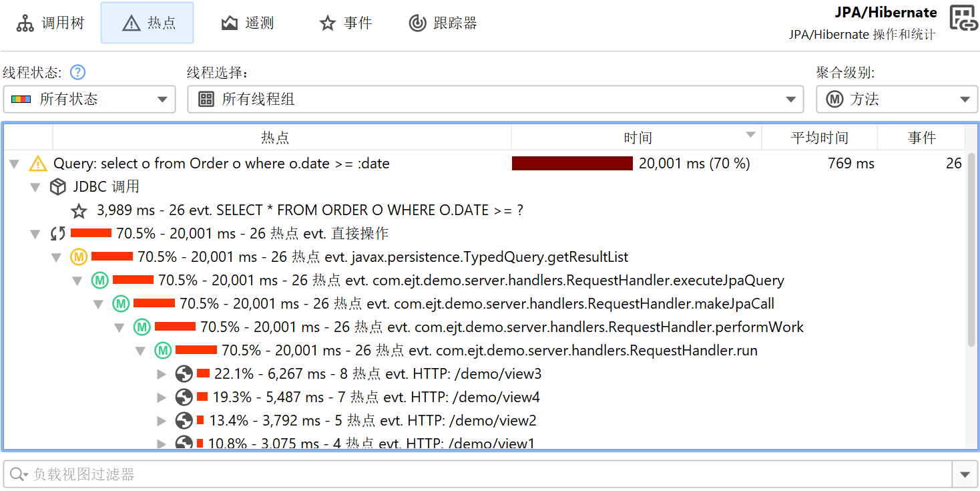Click the thread status help icon

[x=78, y=72]
